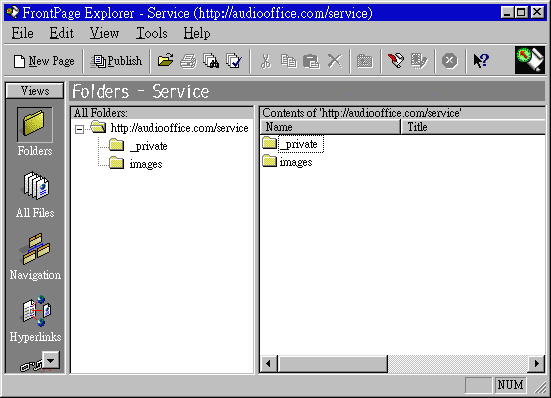
Task: Open Image Editor via grayed pencil icon
Action: click(419, 61)
